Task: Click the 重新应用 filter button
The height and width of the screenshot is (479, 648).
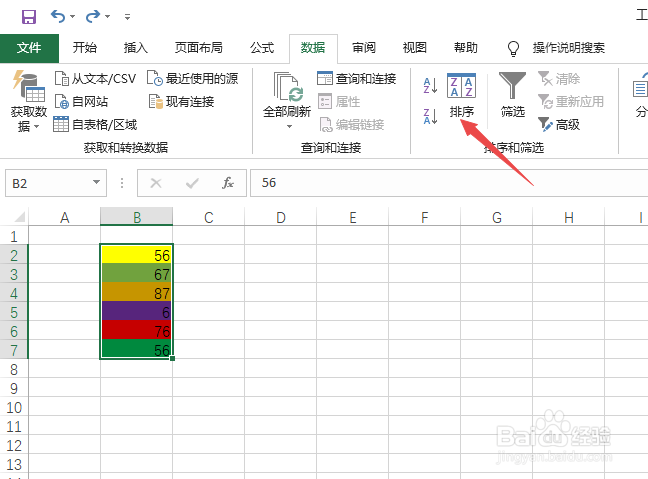Action: tap(571, 102)
